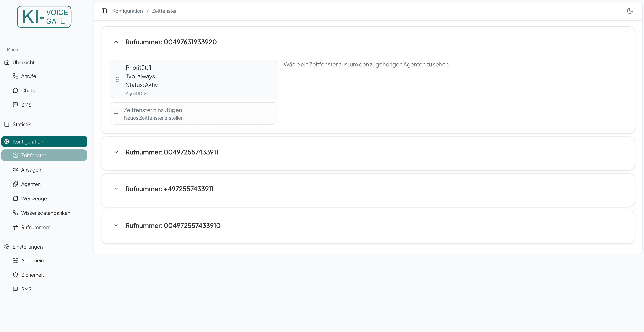This screenshot has height=332, width=644.
Task: Go to Statistik menu item
Action: [x=22, y=124]
